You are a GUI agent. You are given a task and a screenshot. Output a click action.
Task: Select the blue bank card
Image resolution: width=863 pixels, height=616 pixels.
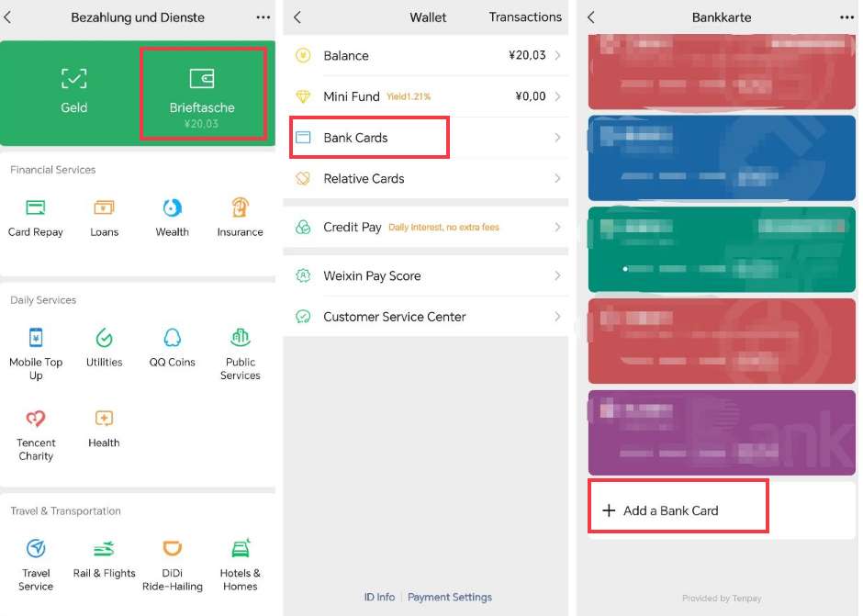point(722,158)
